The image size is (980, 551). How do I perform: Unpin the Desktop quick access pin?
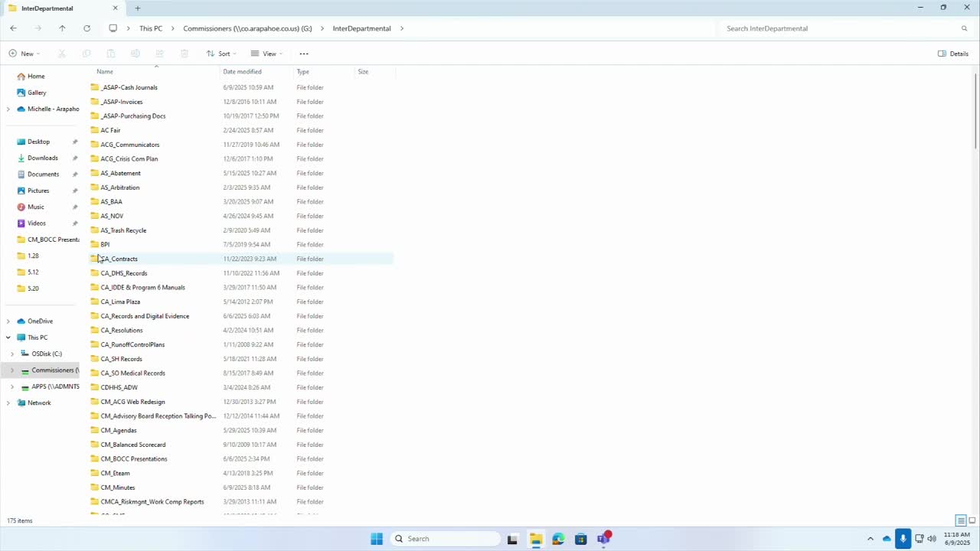click(75, 142)
